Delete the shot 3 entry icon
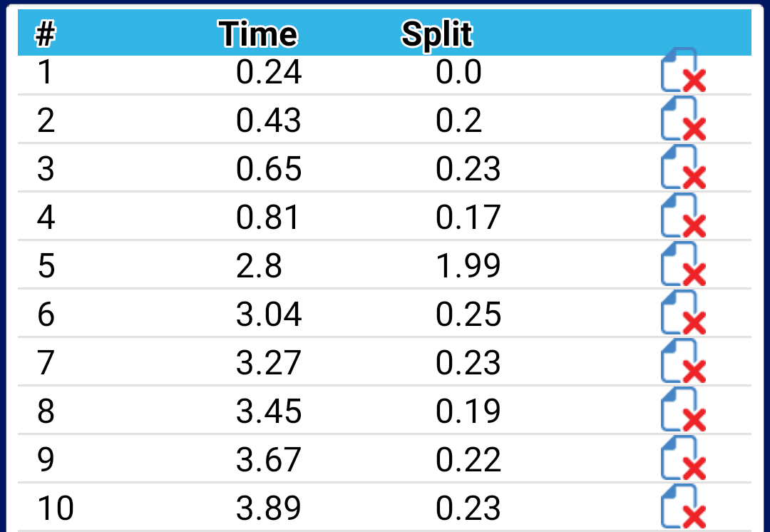Screen dimensions: 770x532 [x=683, y=167]
